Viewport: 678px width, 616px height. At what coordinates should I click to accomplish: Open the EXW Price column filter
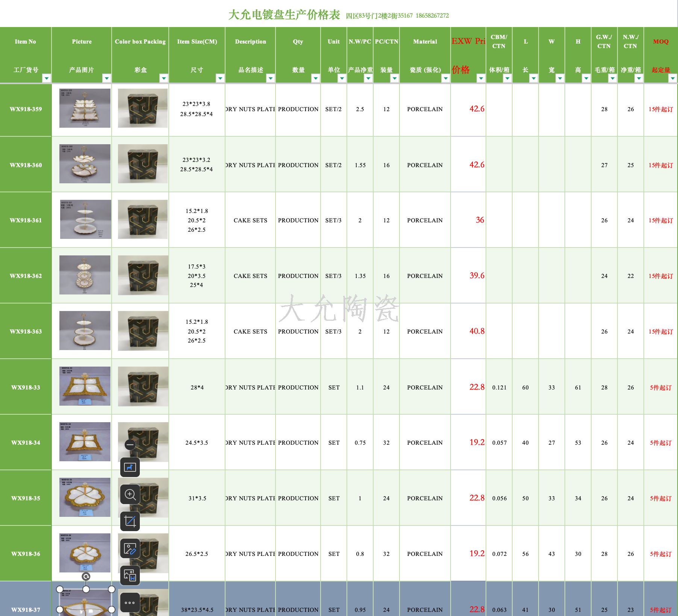click(x=481, y=78)
